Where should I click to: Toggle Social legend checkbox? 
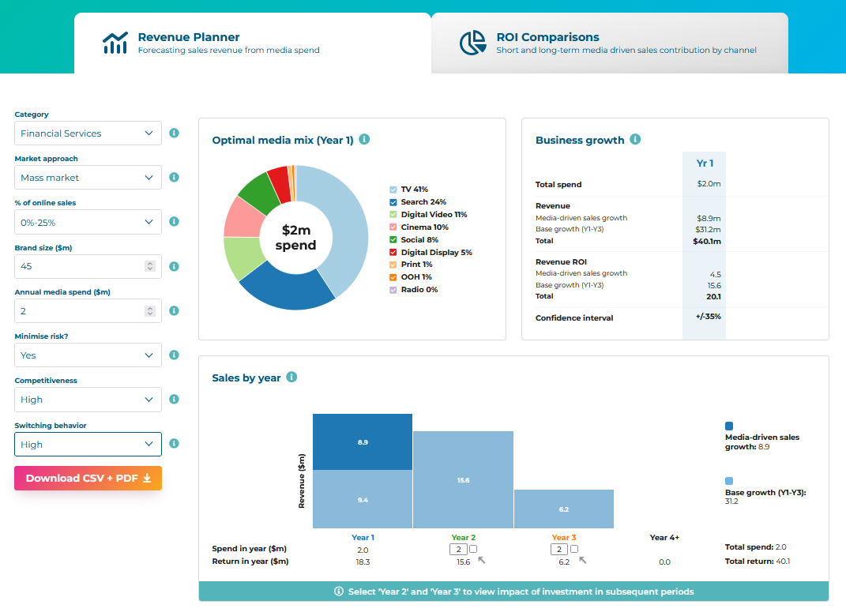(x=393, y=239)
